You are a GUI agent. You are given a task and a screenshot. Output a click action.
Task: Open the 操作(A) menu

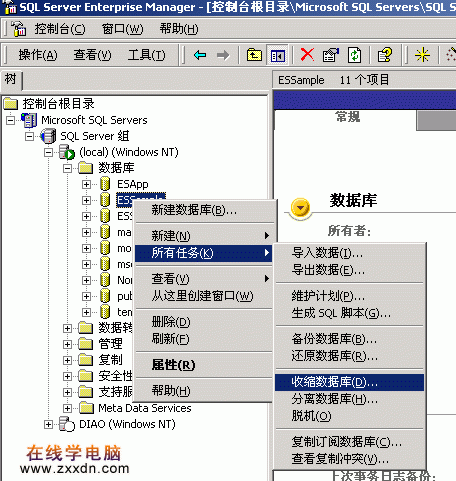point(38,55)
